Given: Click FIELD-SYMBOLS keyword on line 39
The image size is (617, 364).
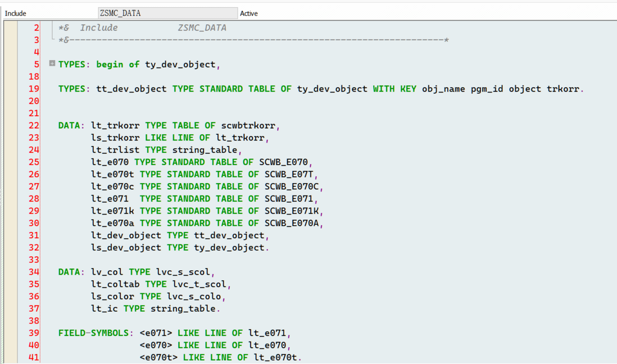Looking at the screenshot, I should pyautogui.click(x=94, y=333).
